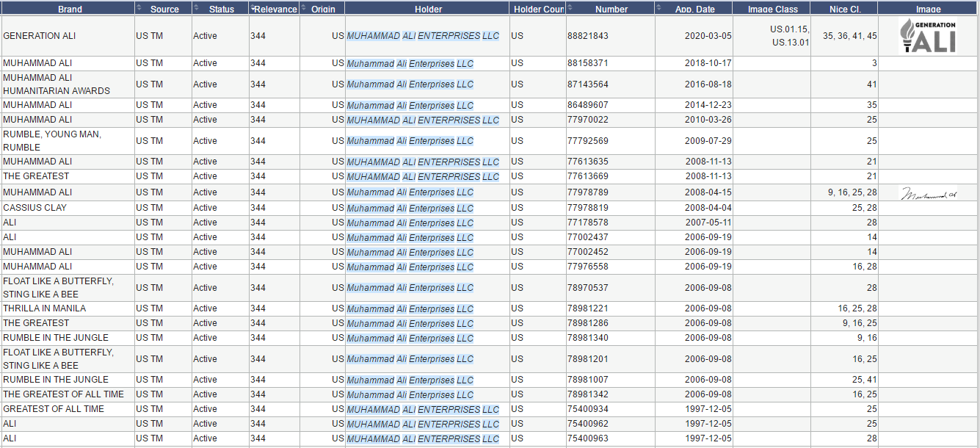The image size is (980, 448).
Task: Select the trademark number 78981007
Action: click(x=588, y=380)
